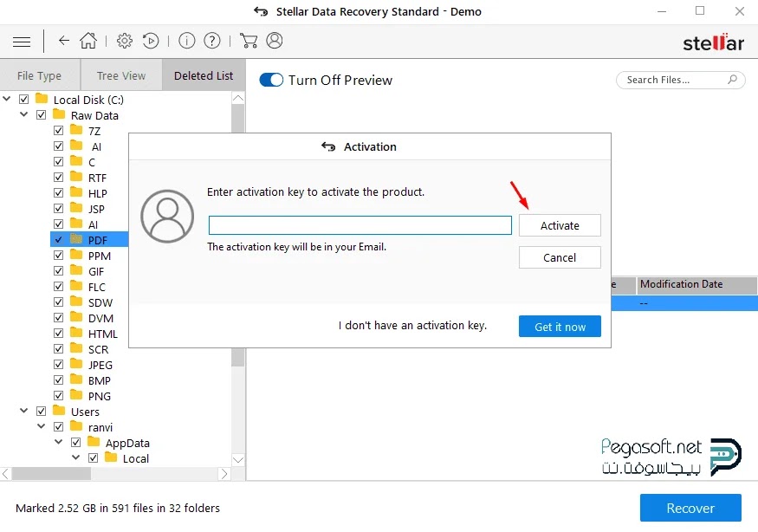The width and height of the screenshot is (758, 532).
Task: Open settings gear icon
Action: point(125,41)
